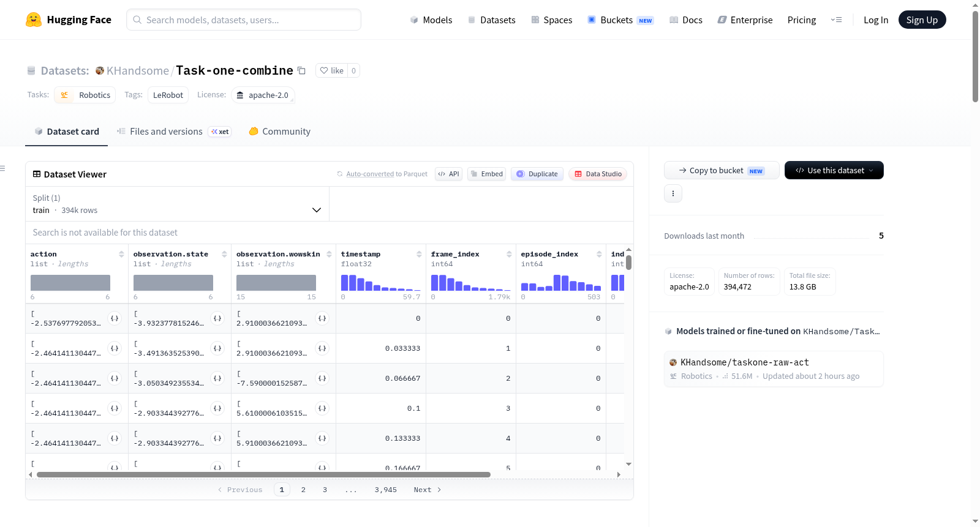Sort by action column
This screenshot has height=527, width=980.
tap(121, 254)
